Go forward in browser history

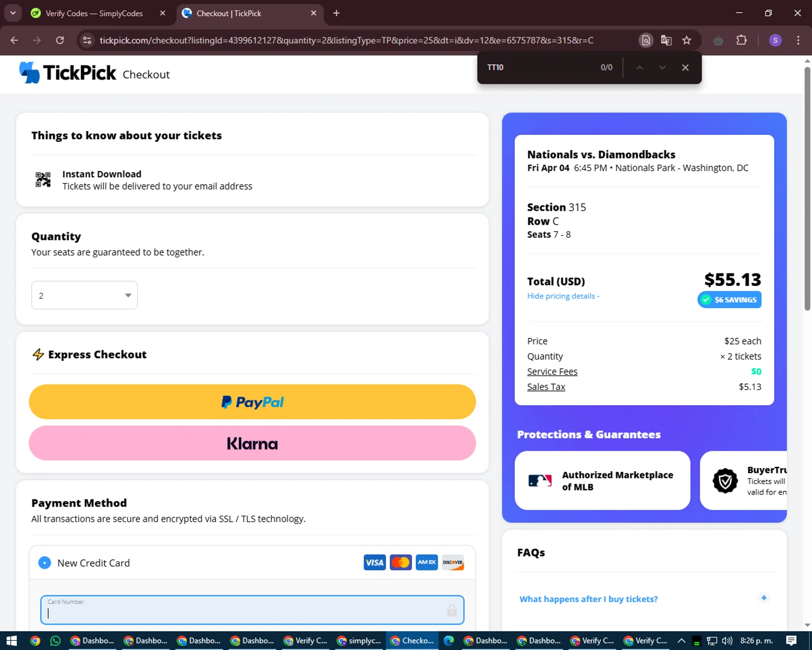pyautogui.click(x=37, y=40)
